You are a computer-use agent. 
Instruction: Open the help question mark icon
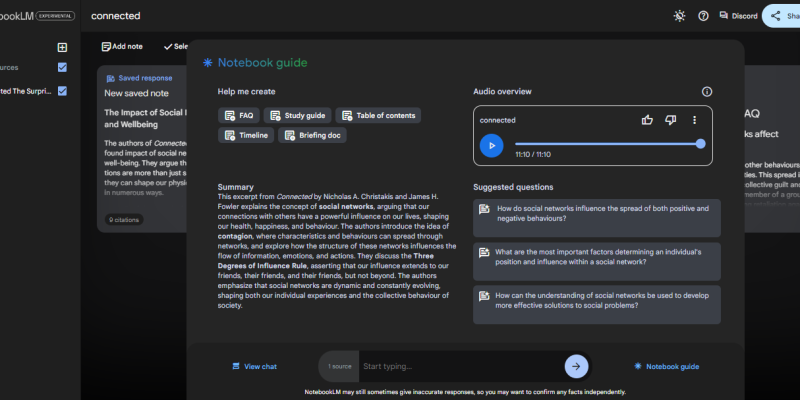(x=703, y=16)
